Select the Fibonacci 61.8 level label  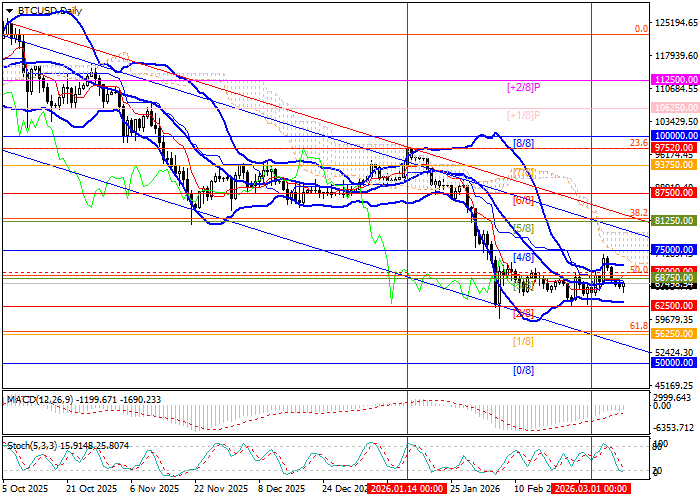[x=639, y=326]
